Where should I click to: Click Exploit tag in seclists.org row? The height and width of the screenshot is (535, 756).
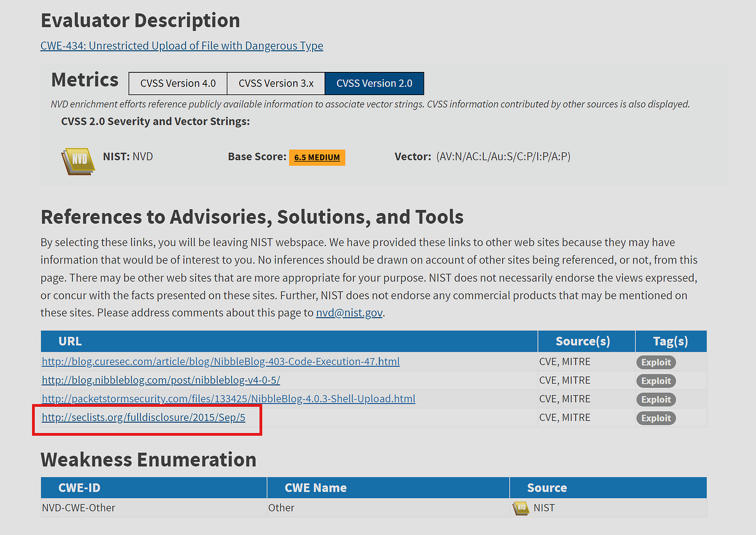tap(656, 418)
